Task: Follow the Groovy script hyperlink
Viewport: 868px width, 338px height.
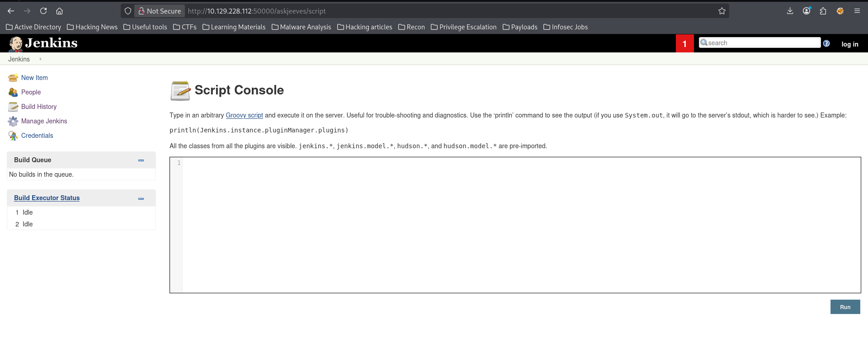Action: coord(244,115)
